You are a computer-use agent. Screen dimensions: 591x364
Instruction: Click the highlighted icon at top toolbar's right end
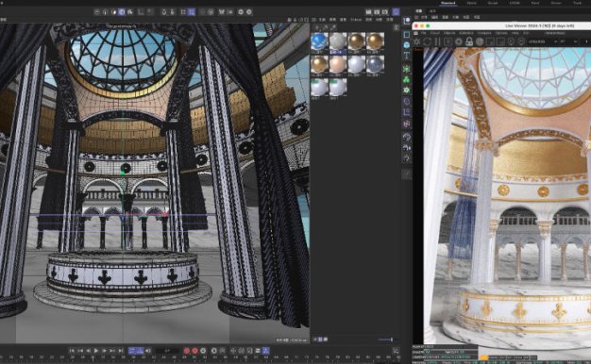396,12
